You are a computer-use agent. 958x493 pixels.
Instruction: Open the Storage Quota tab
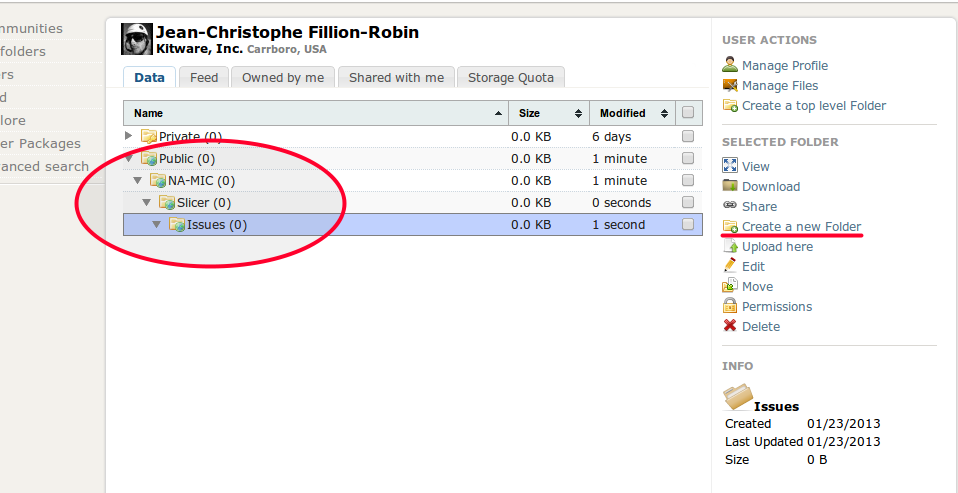pyautogui.click(x=511, y=77)
